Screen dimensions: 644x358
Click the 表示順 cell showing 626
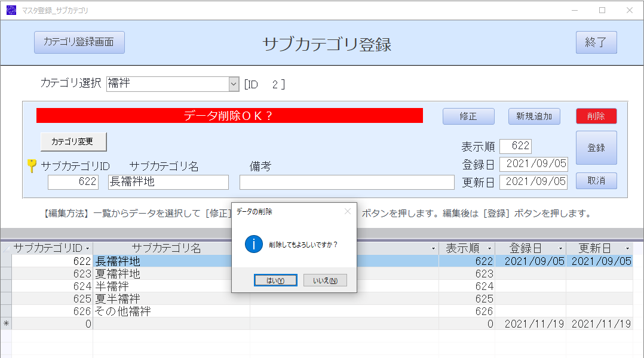pos(467,311)
